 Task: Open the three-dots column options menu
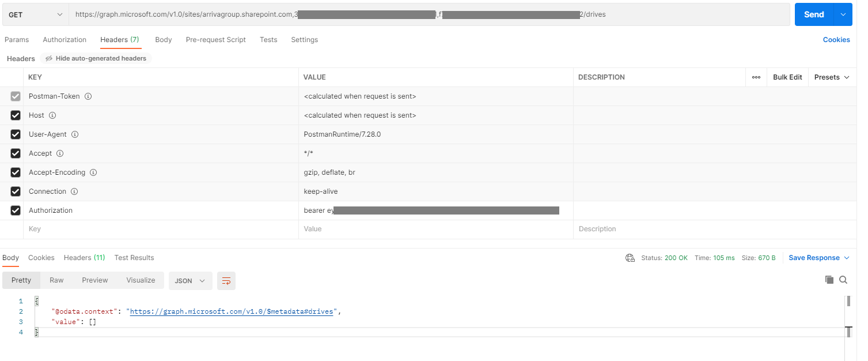coord(756,77)
